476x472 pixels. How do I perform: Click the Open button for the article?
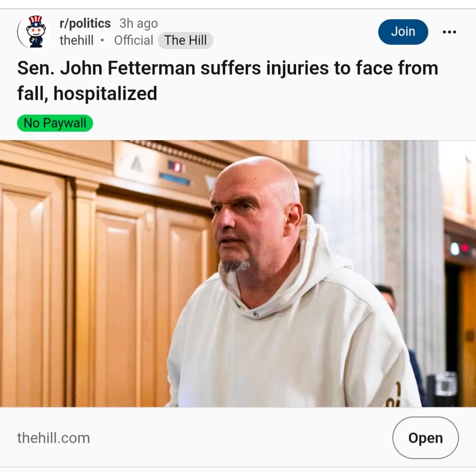point(425,438)
